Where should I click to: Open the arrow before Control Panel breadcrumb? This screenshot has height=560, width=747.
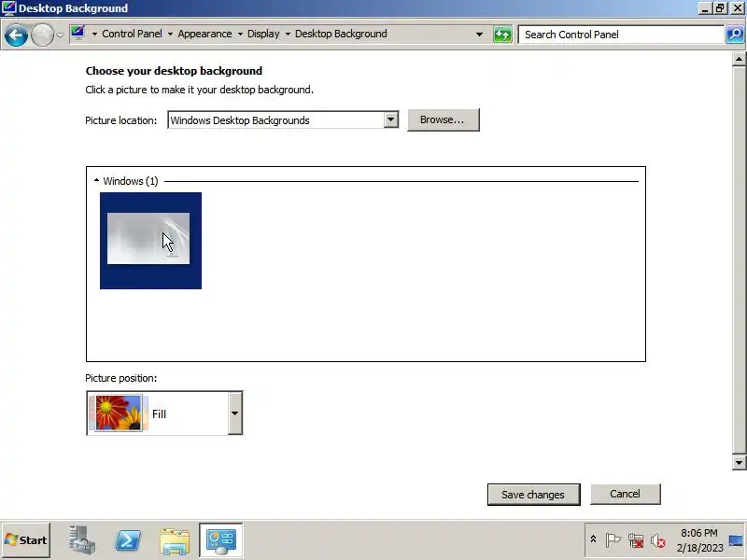pos(94,35)
